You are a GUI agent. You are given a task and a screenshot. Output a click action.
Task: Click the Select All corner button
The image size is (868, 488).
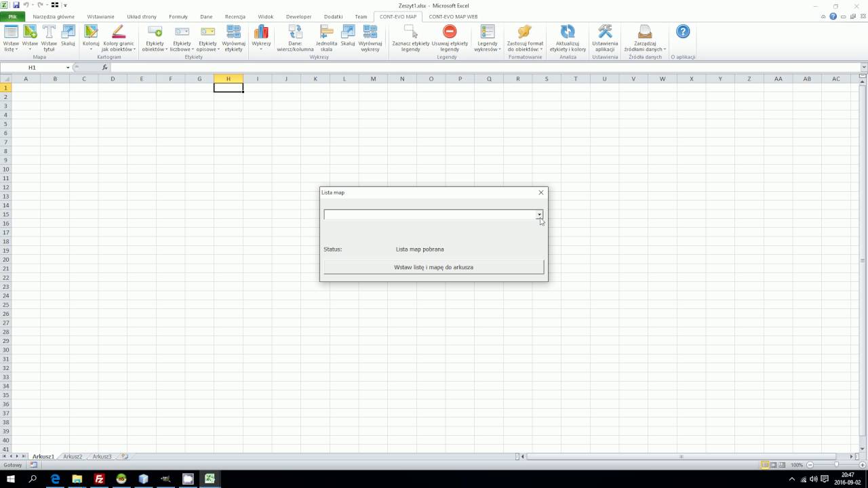5,79
